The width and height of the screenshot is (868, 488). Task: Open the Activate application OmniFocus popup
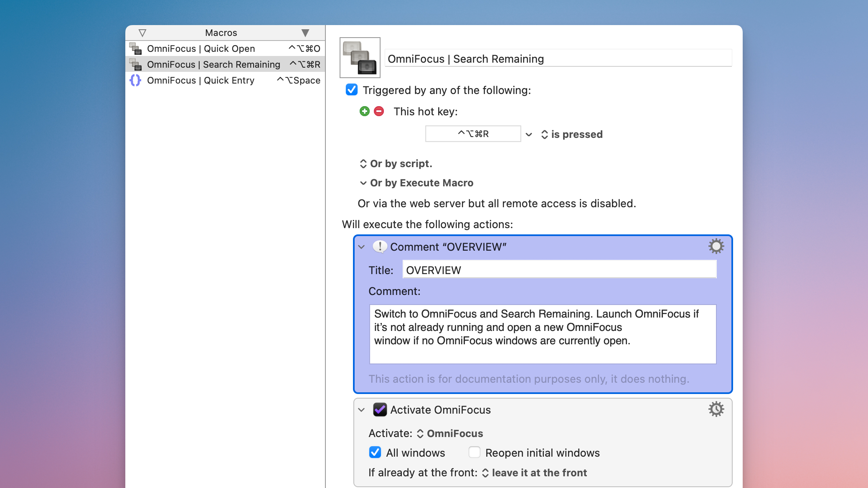[x=450, y=434]
